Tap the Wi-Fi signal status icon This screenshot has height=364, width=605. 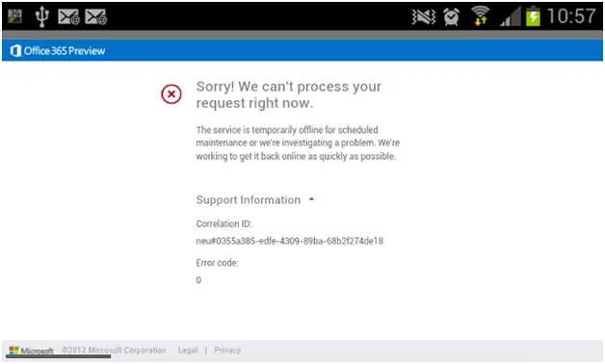[481, 16]
